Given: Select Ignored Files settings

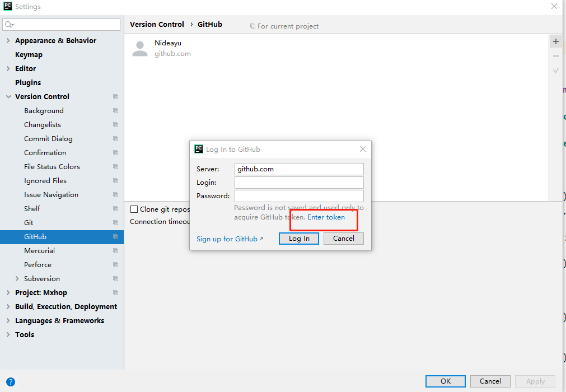Looking at the screenshot, I should (45, 181).
